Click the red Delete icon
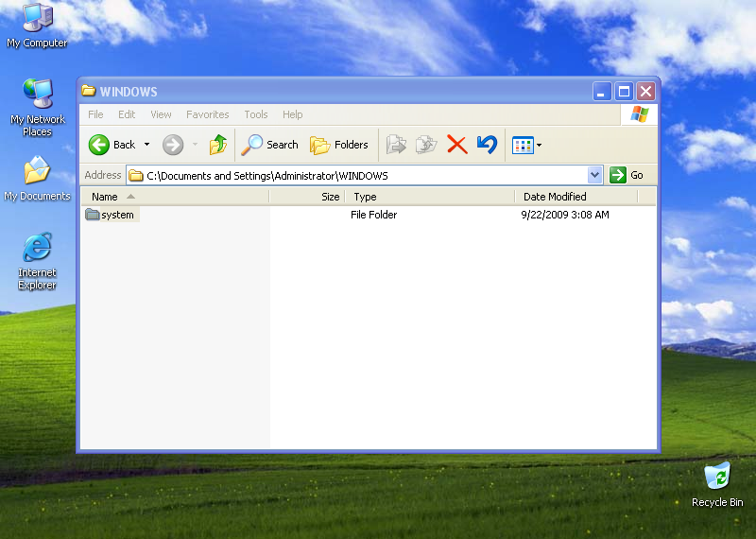Screen dimensions: 756x539 (457, 145)
